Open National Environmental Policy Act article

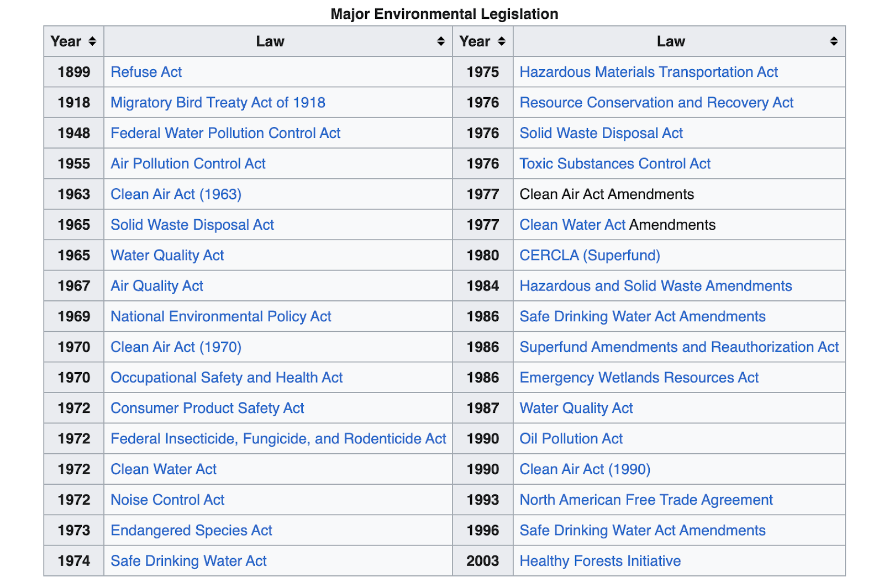click(x=221, y=317)
